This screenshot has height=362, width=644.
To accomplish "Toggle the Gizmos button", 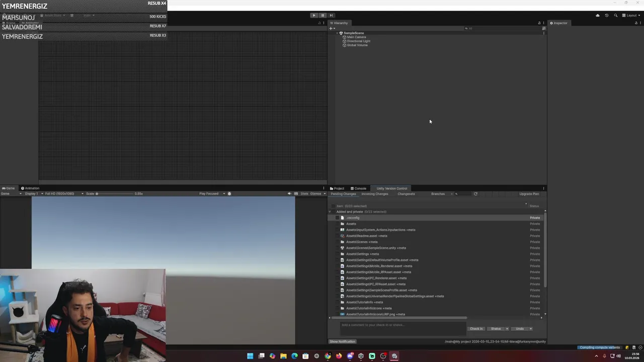I will tap(315, 194).
